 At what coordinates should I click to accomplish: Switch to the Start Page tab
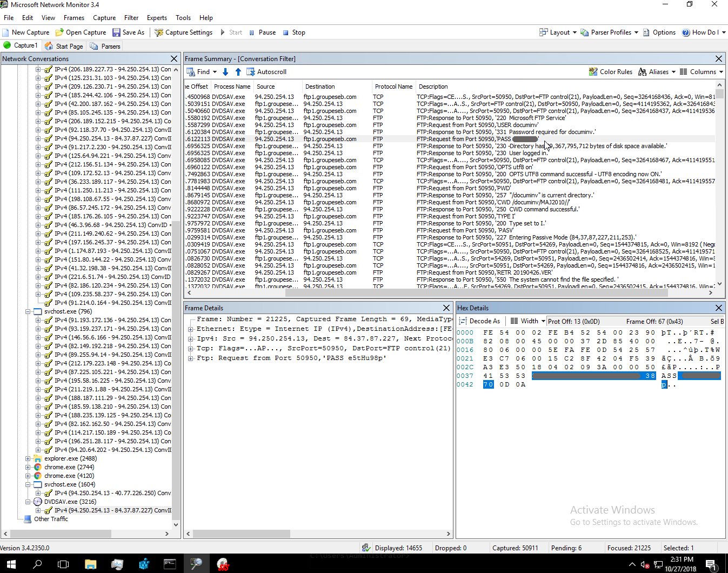tap(64, 46)
